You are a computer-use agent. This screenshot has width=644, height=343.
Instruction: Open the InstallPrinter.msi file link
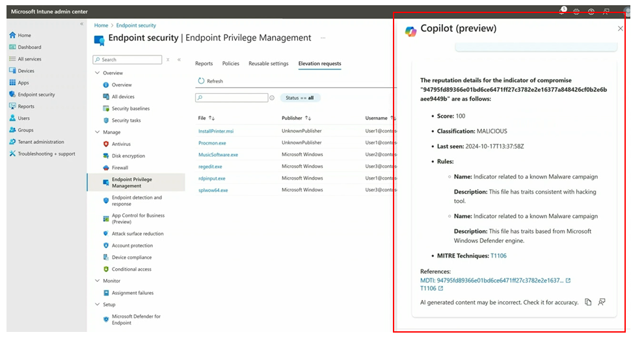(x=216, y=131)
